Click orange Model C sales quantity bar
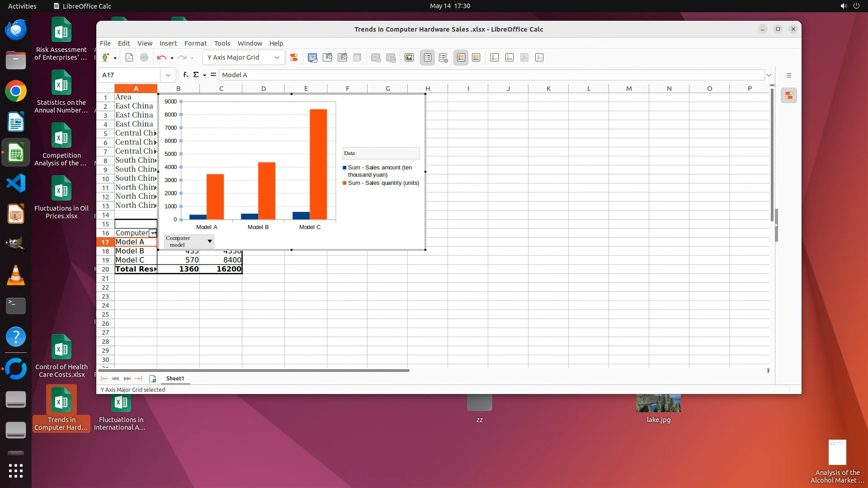This screenshot has width=868, height=488. [318, 164]
